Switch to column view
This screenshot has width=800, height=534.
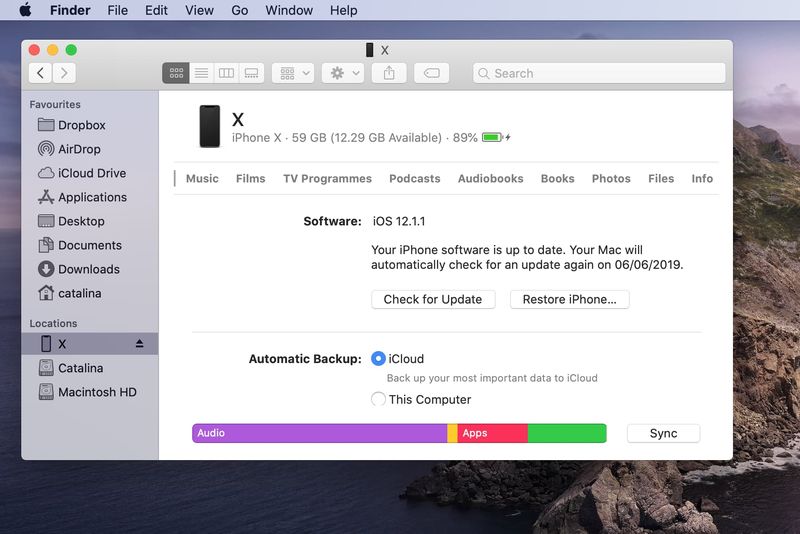226,73
